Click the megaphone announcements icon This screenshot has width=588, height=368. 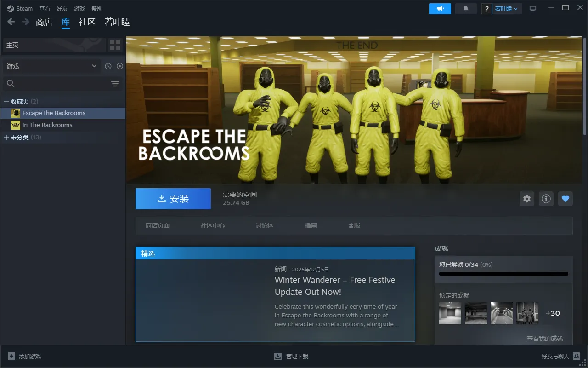point(440,9)
